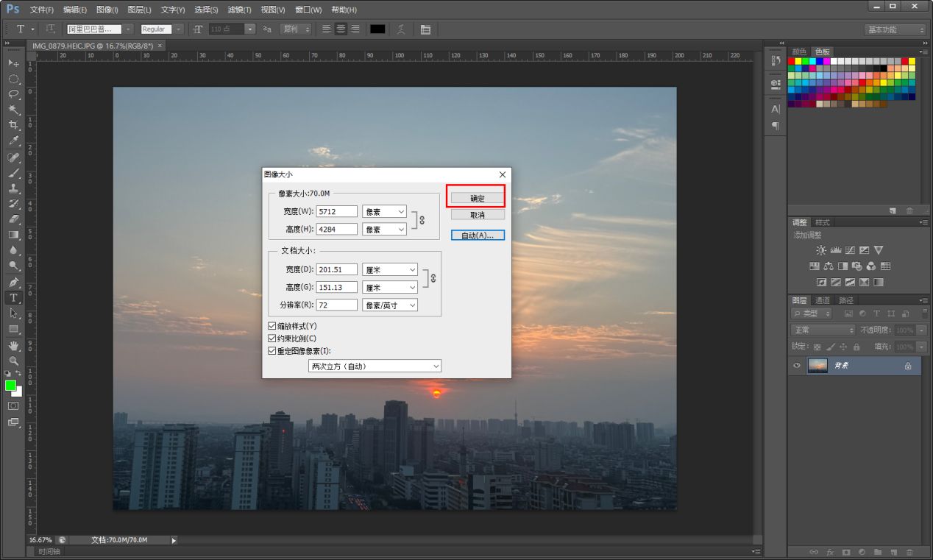Image resolution: width=933 pixels, height=560 pixels.
Task: Open the 文件(F) menu
Action: click(42, 10)
